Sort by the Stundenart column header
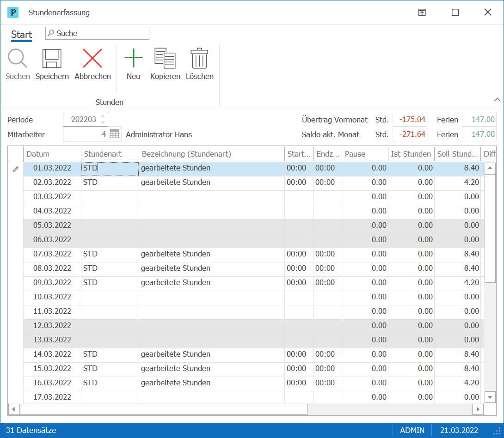The width and height of the screenshot is (504, 438). [x=110, y=154]
